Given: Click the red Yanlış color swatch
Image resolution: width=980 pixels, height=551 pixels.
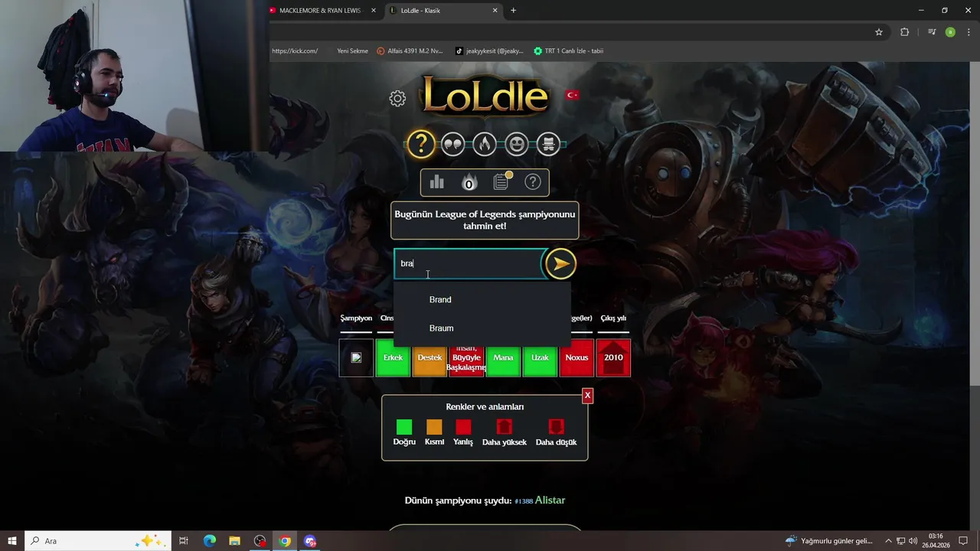Looking at the screenshot, I should (463, 427).
